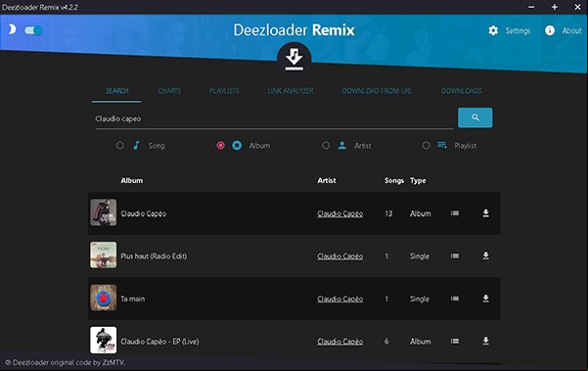Viewport: 588px width, 371px height.
Task: Click 'Claudio Capéo - EP (Live)' title
Action: coord(159,342)
